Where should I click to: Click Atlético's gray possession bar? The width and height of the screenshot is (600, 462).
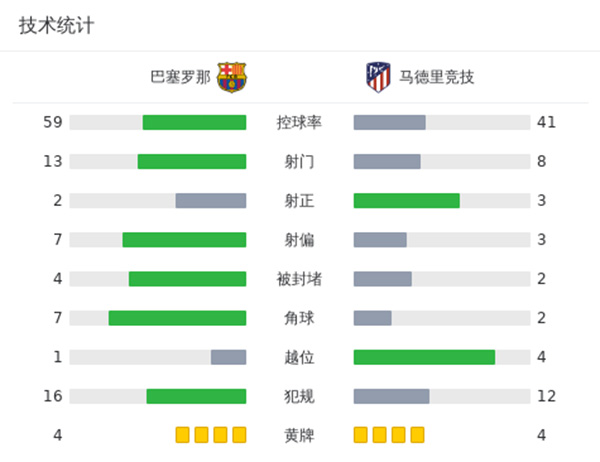(389, 122)
